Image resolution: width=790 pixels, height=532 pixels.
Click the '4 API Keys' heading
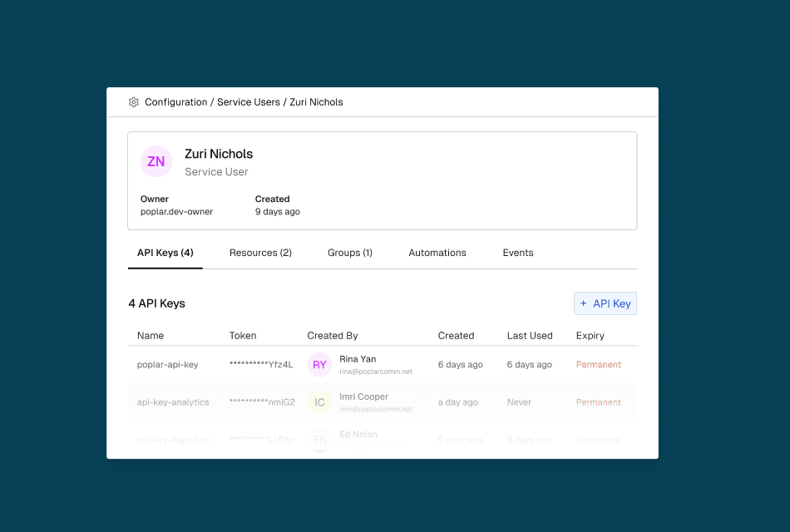click(156, 303)
